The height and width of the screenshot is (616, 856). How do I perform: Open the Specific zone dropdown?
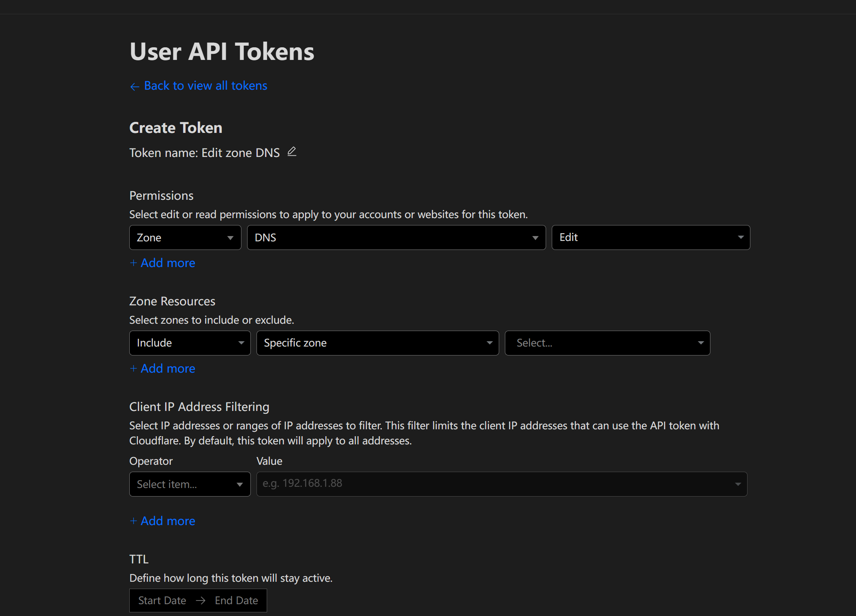[x=378, y=343]
